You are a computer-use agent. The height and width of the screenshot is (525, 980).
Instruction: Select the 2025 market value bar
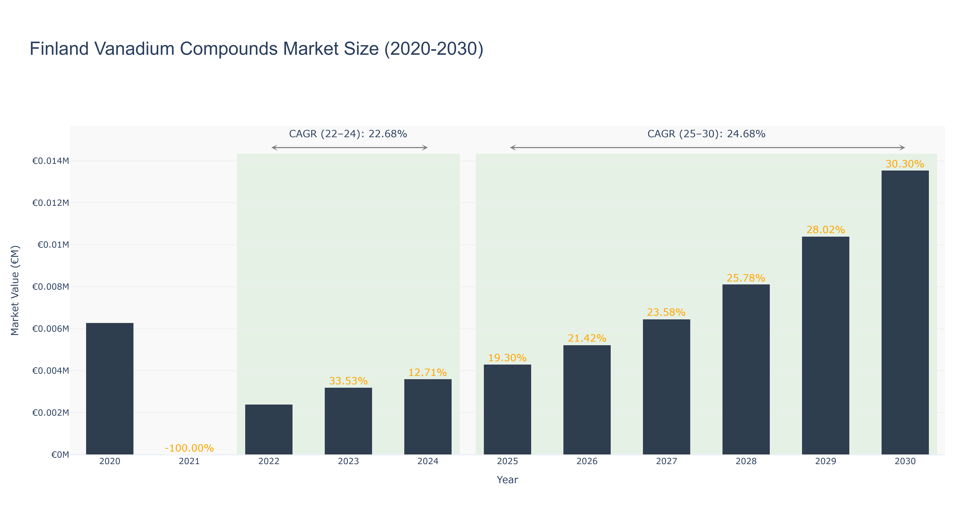pos(507,409)
